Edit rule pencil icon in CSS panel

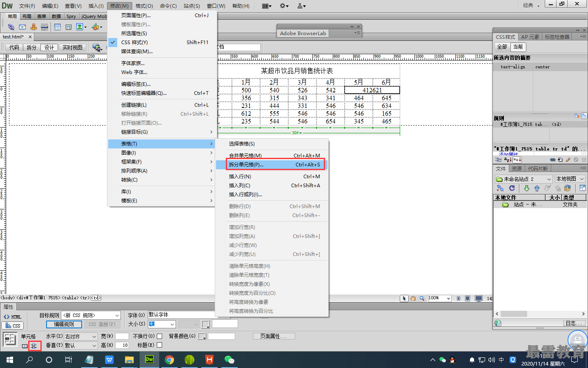[x=568, y=159]
